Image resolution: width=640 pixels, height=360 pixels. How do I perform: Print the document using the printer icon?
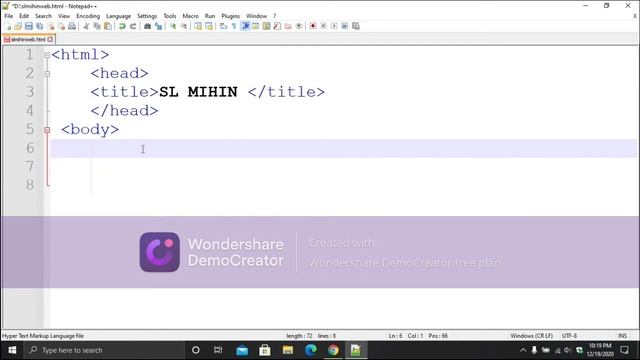click(x=72, y=26)
